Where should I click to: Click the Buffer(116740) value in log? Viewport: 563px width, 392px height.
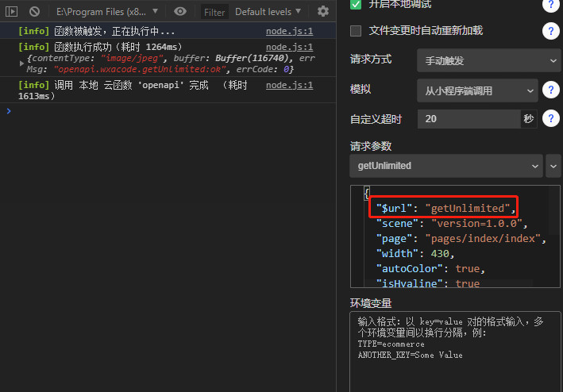click(252, 58)
